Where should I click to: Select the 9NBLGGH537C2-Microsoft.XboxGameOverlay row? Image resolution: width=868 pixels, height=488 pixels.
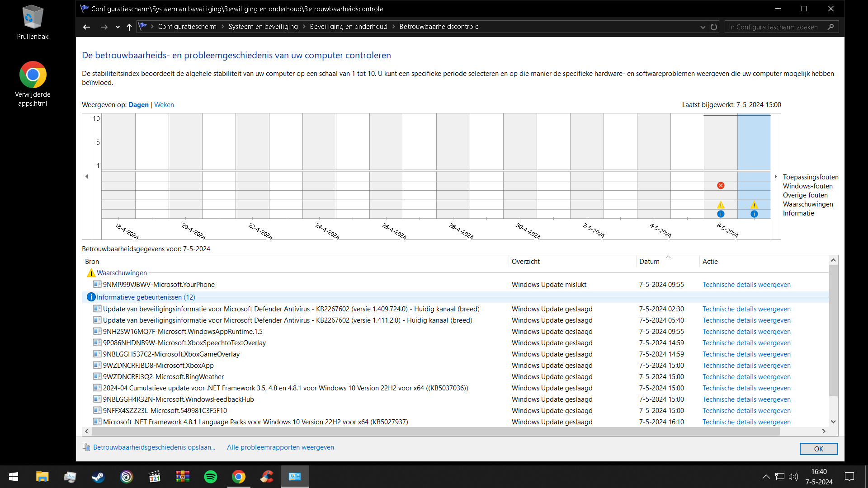(x=456, y=354)
